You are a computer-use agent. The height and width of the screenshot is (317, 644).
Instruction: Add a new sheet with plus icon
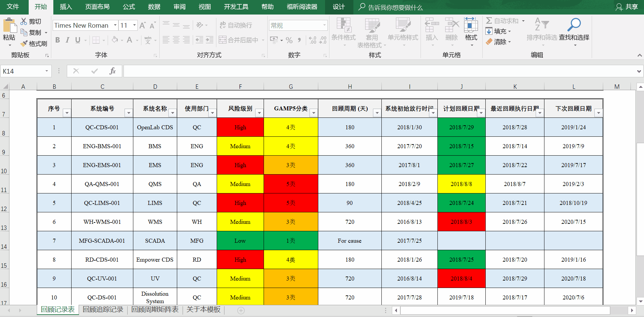(241, 310)
